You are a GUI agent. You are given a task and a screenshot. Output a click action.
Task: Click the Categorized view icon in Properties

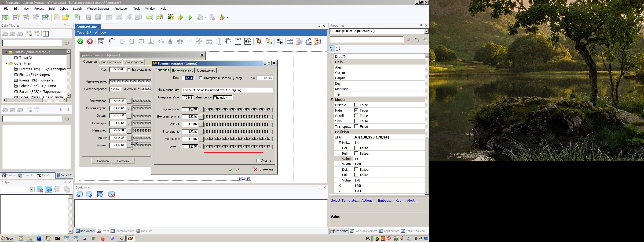pyautogui.click(x=332, y=49)
